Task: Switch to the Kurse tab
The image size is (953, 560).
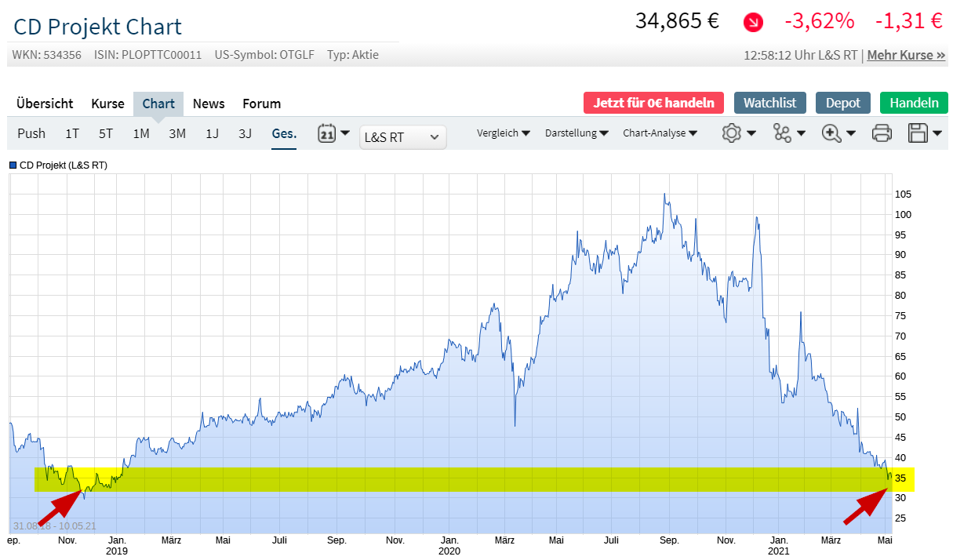Action: pos(107,104)
